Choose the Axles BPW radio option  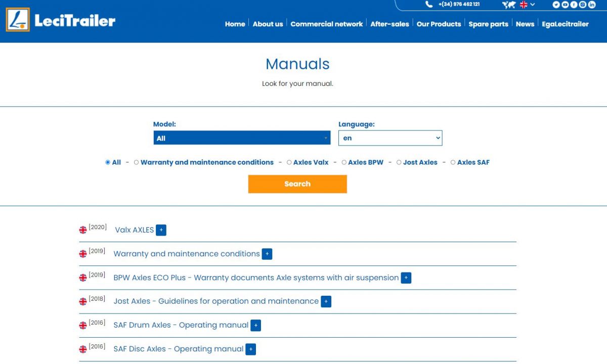344,162
